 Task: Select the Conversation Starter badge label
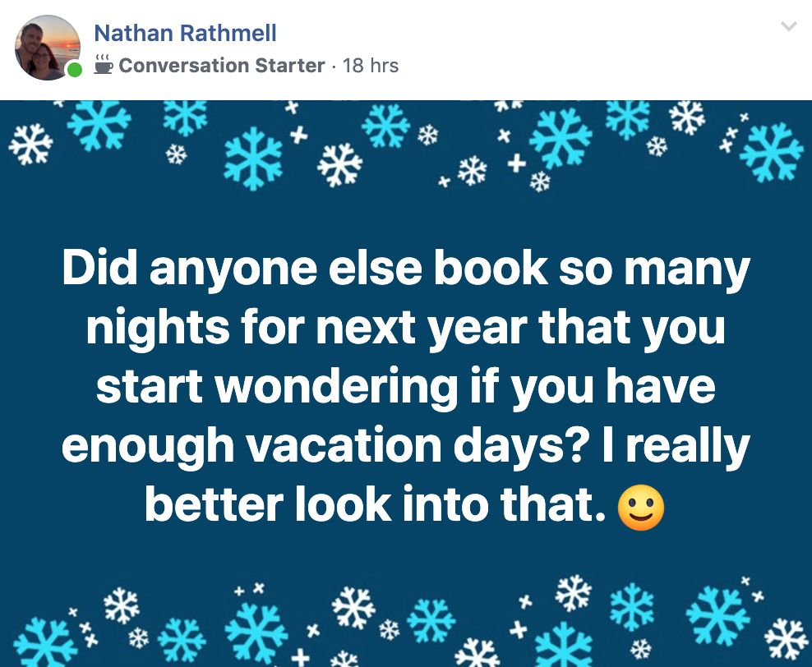tap(221, 66)
